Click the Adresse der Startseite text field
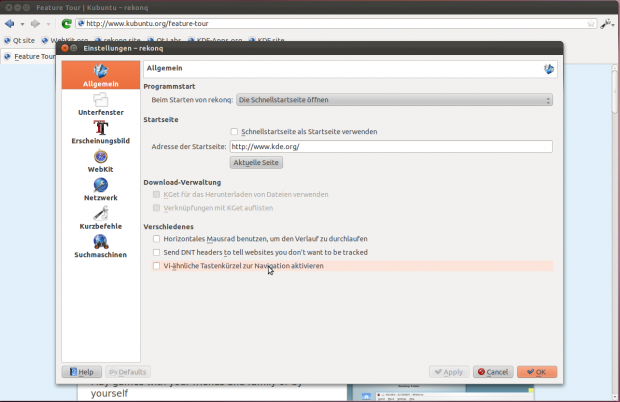The width and height of the screenshot is (620, 402). [x=390, y=146]
